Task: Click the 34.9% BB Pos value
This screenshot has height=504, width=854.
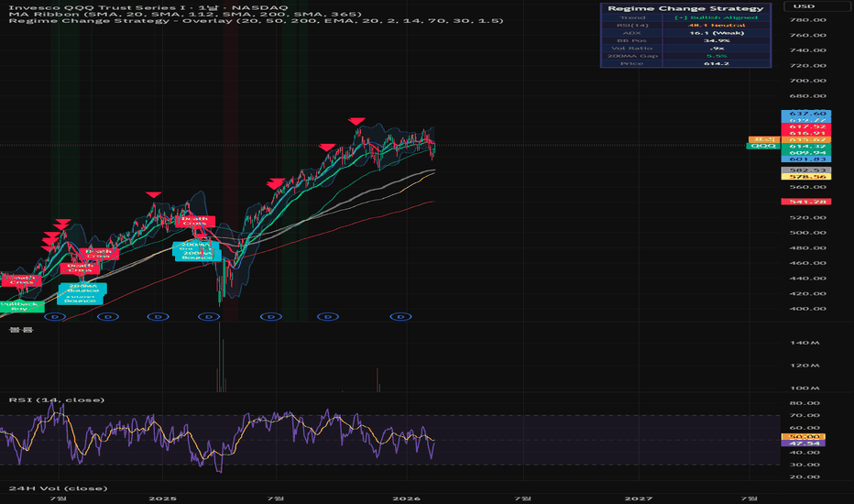Action: coord(717,40)
